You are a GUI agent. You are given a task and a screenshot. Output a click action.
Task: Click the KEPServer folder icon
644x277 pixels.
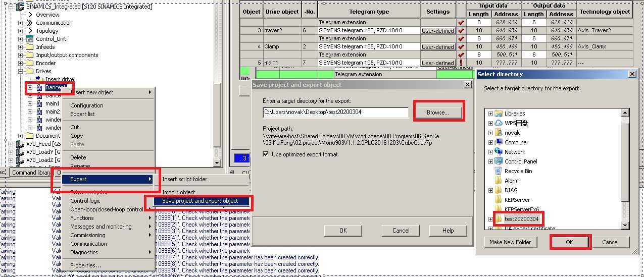[x=499, y=200]
